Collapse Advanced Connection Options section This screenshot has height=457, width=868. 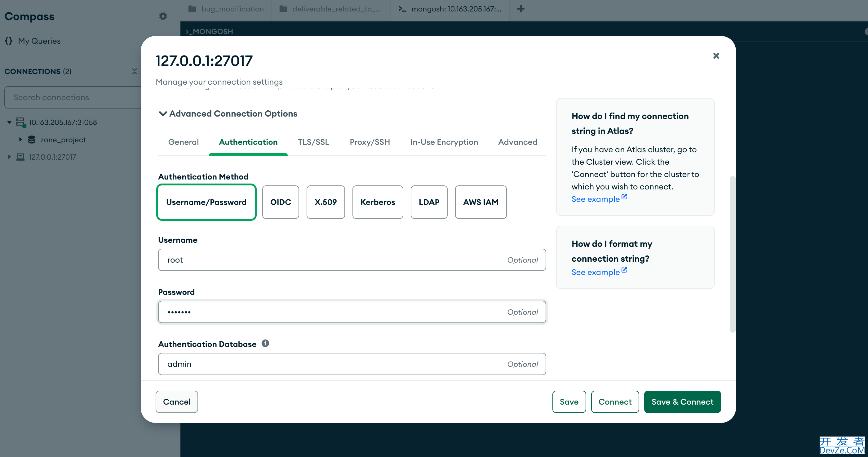point(162,113)
